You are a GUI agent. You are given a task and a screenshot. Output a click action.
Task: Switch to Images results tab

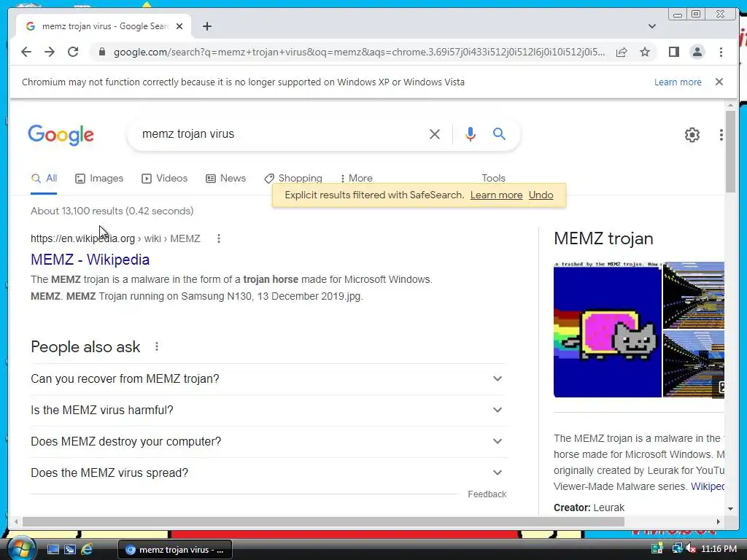coord(99,179)
